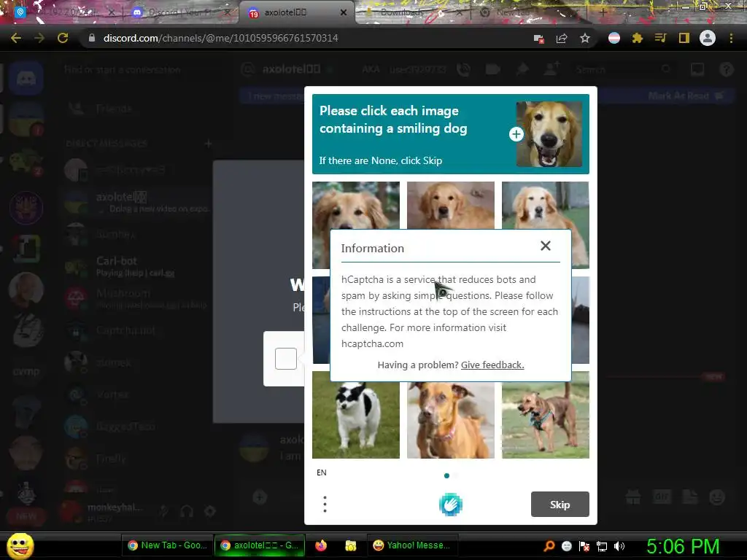The width and height of the screenshot is (747, 560).
Task: Toggle Discord headphones deafen
Action: 187,511
